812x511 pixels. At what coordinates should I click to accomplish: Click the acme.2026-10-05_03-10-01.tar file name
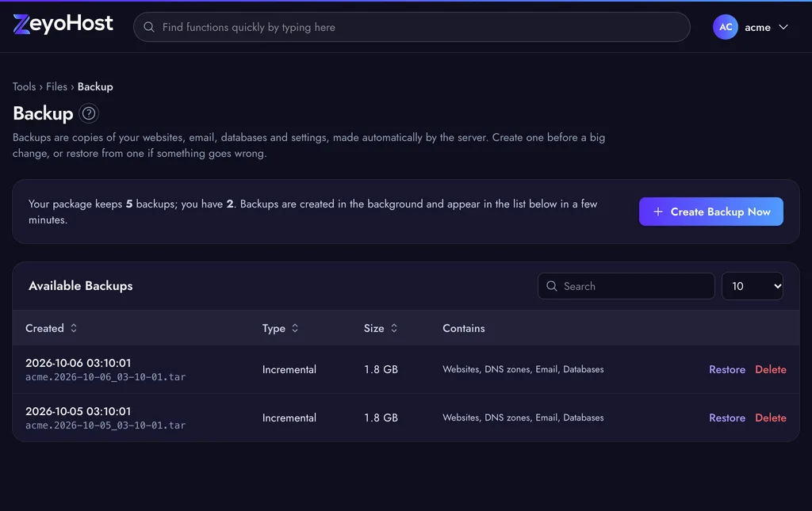tap(105, 425)
